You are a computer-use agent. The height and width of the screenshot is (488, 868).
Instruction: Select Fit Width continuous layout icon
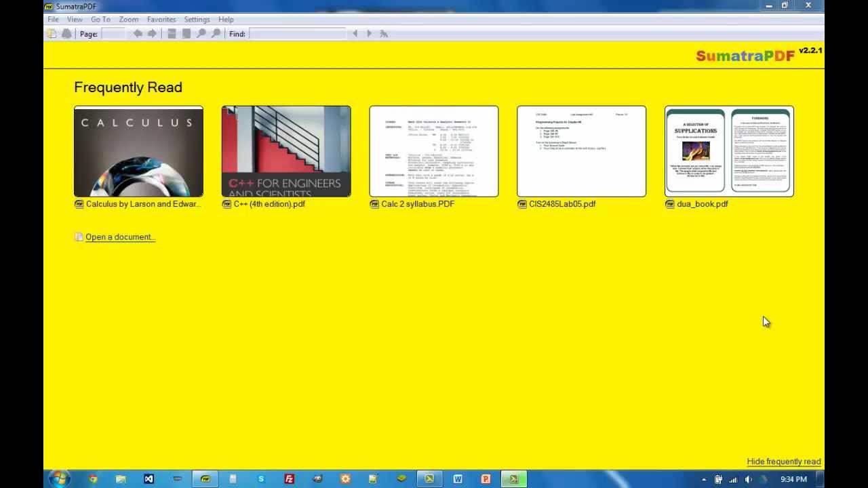tap(172, 34)
